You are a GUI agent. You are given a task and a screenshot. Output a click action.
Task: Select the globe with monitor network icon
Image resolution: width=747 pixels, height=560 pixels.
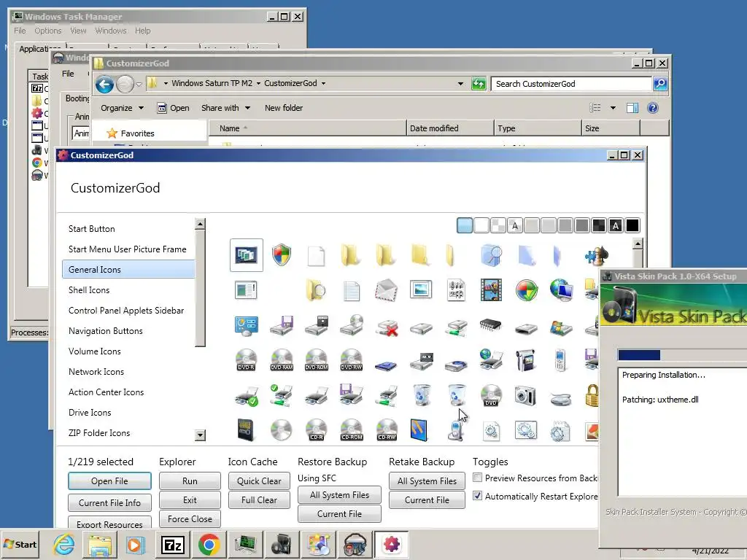pyautogui.click(x=561, y=290)
